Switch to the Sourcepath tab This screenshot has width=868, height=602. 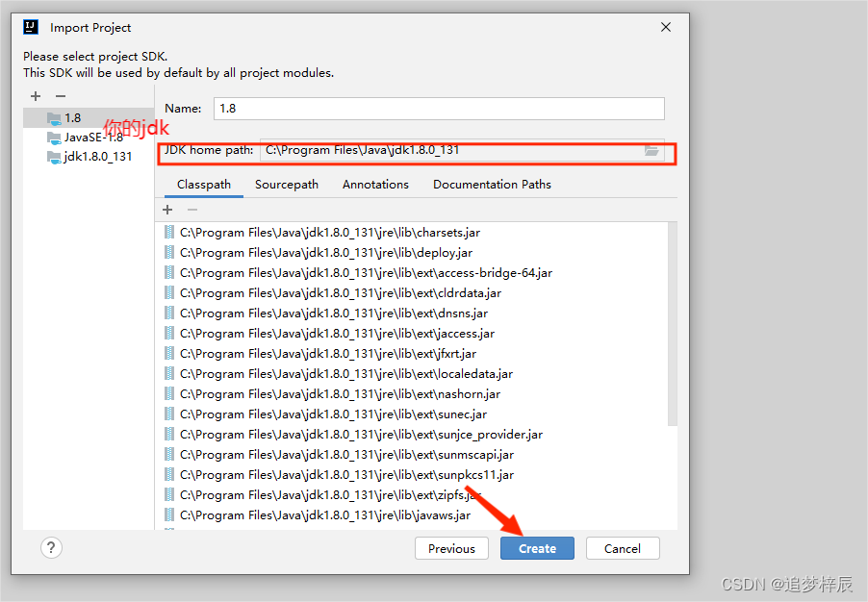[287, 185]
